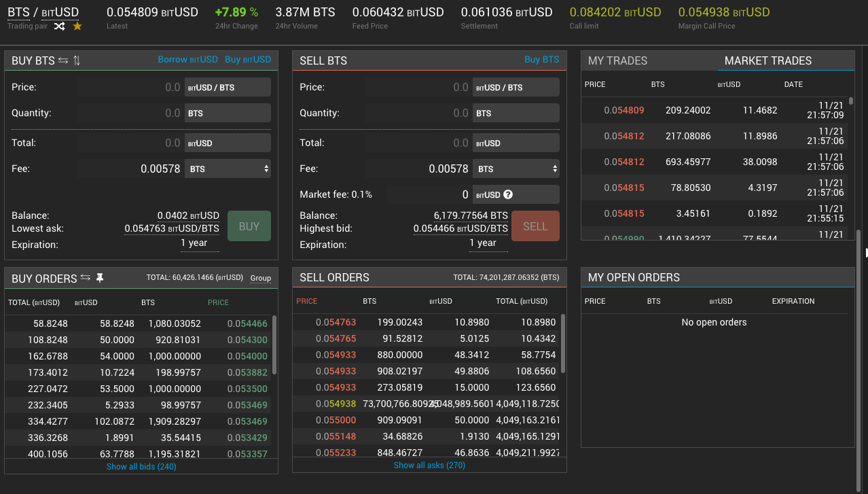Click the 0.060432 bitUSD Feed Price value
The image size is (868, 494).
click(398, 12)
